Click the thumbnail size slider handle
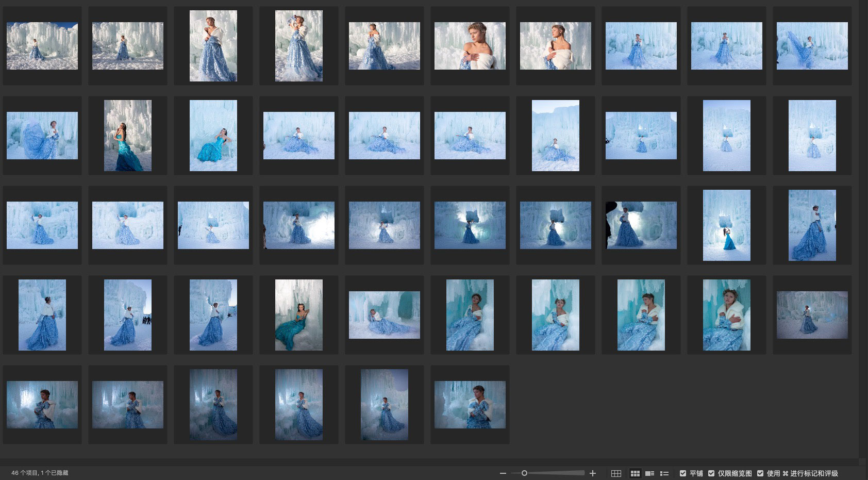868x480 pixels. pyautogui.click(x=524, y=473)
